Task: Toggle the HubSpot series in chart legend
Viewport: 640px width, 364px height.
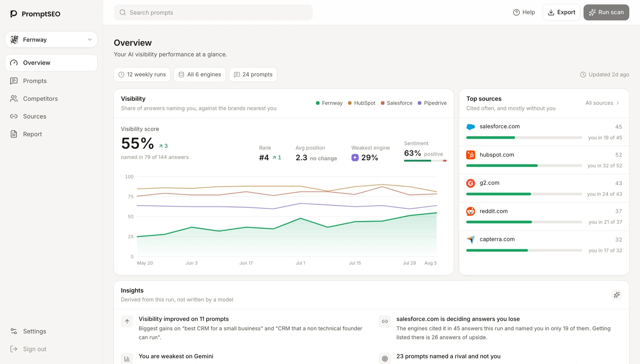Action: click(362, 103)
